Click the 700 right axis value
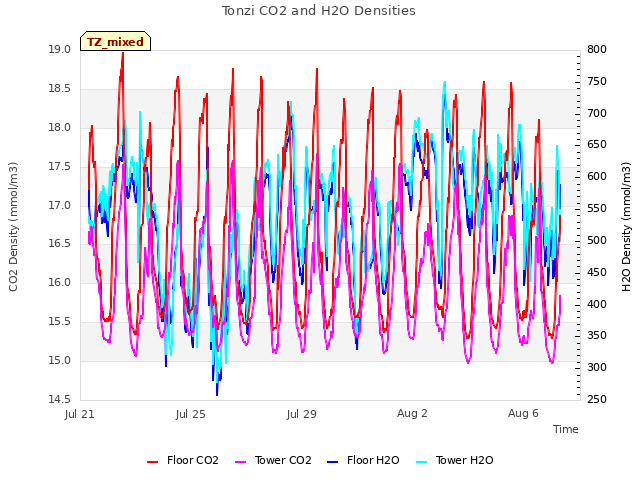Image resolution: width=640 pixels, height=480 pixels. pyautogui.click(x=597, y=113)
